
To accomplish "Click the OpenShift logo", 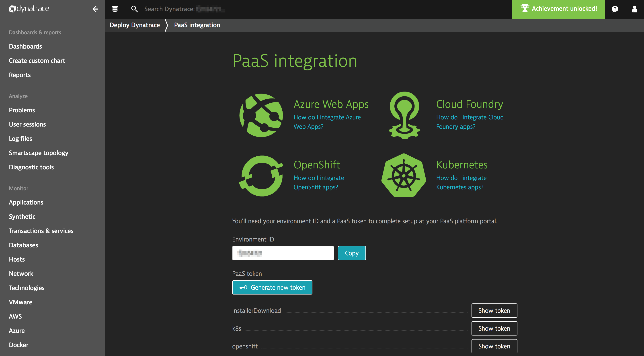I will [261, 176].
